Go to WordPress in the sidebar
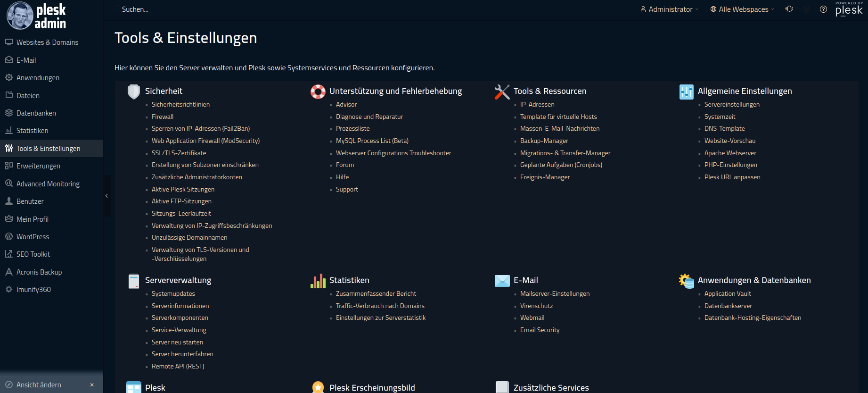Screen dimensions: 868x393 pyautogui.click(x=33, y=237)
